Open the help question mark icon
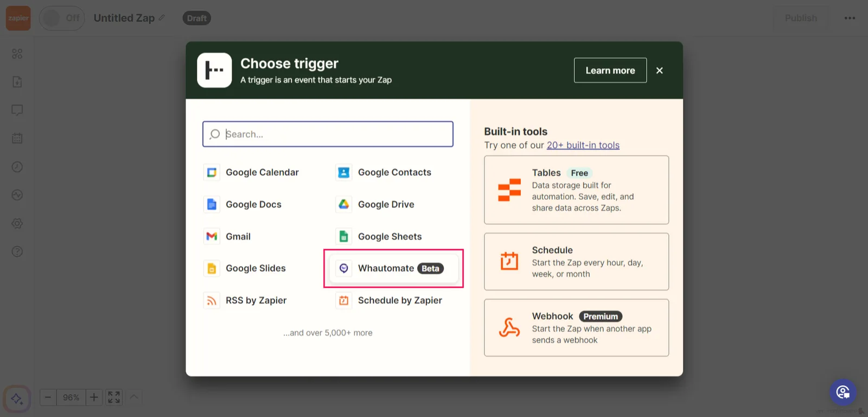Viewport: 868px width, 417px height. [x=17, y=251]
